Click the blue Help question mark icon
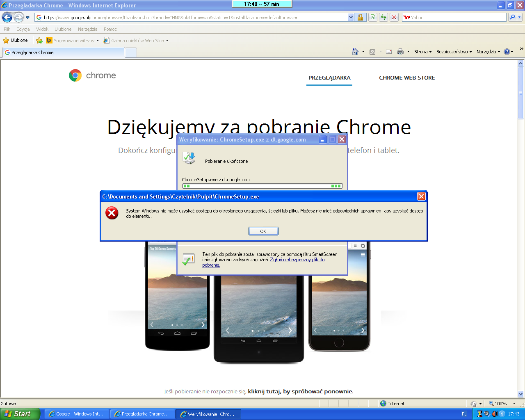 pyautogui.click(x=507, y=52)
